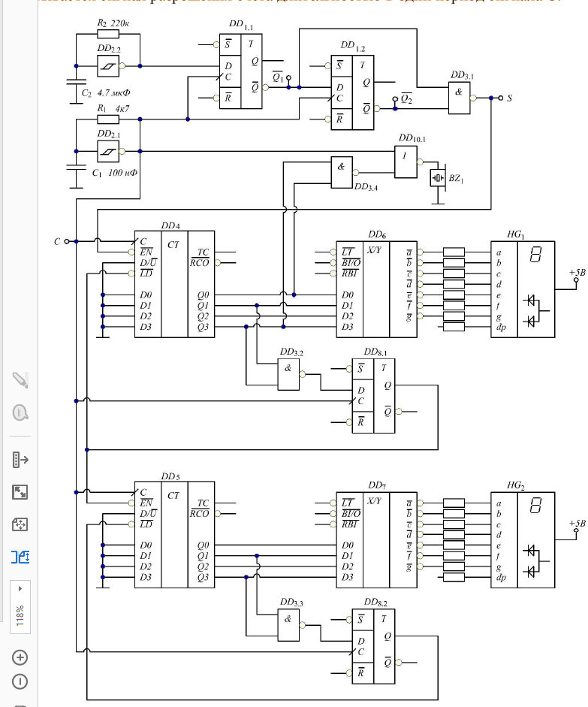
Task: Click the BZ1 buzzer label
Action: 456,179
